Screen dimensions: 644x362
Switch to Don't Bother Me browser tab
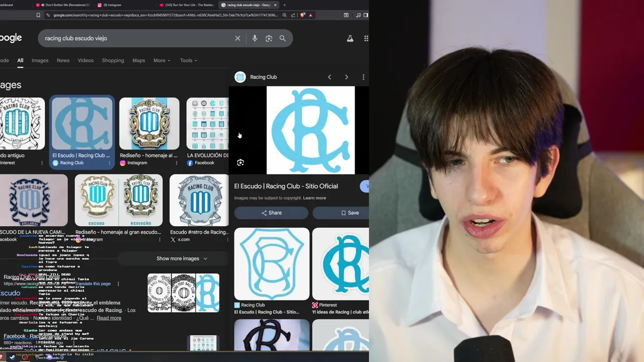coord(63,5)
